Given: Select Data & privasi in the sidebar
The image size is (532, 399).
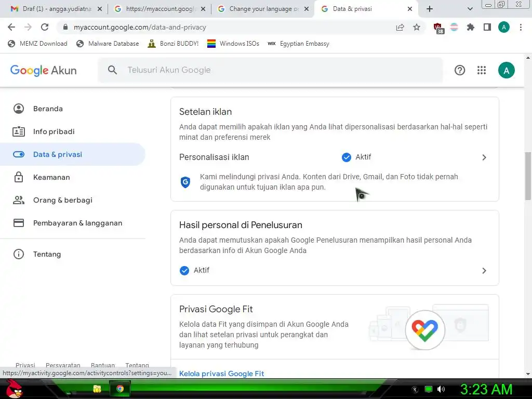Looking at the screenshot, I should pyautogui.click(x=73, y=154).
